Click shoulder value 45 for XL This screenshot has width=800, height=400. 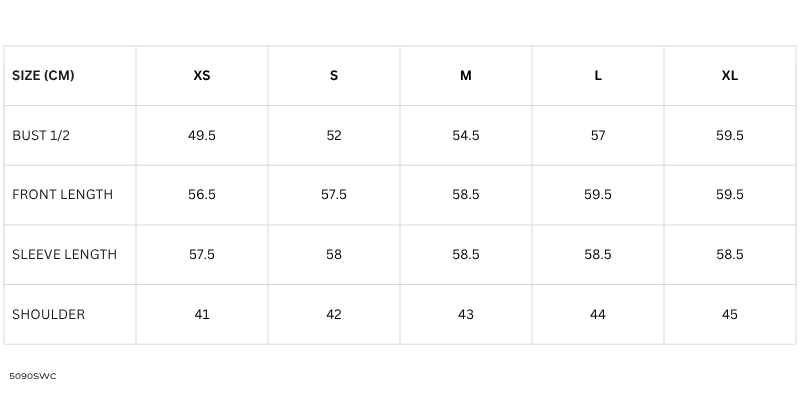point(730,314)
